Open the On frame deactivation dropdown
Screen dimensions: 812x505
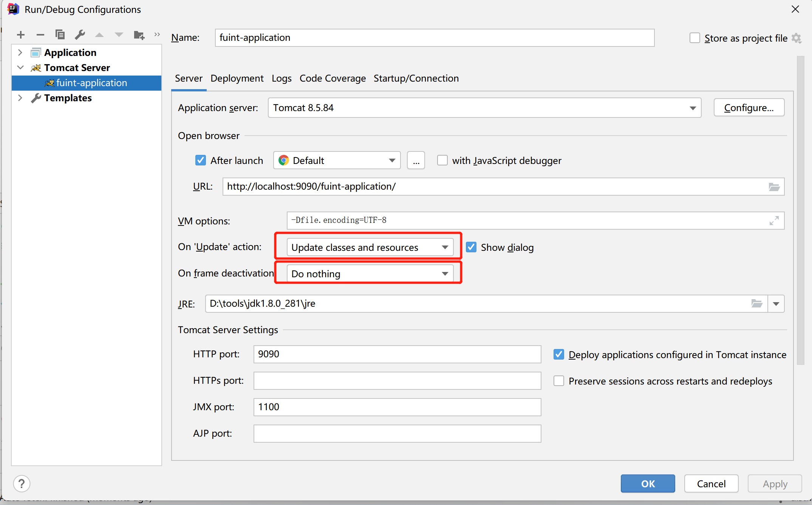click(370, 273)
